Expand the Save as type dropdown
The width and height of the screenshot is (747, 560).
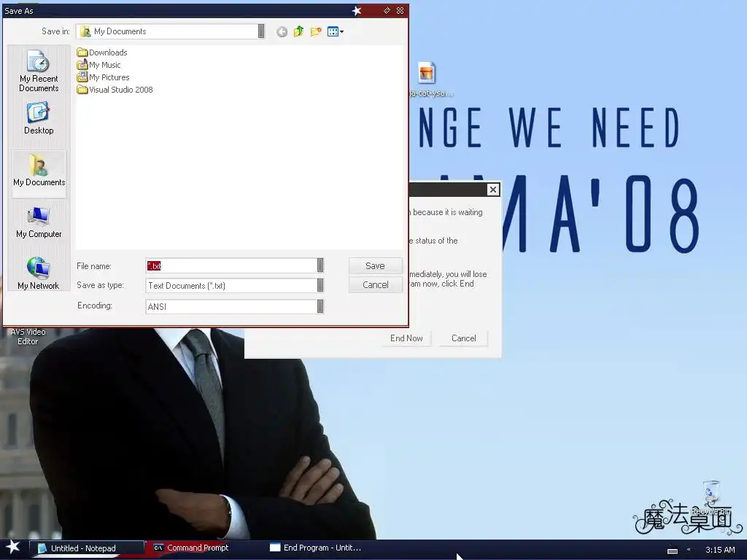(320, 285)
